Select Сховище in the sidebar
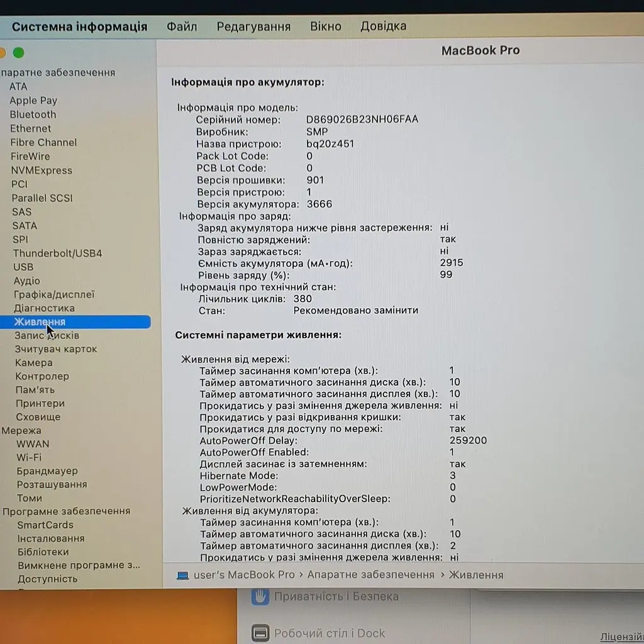644x644 pixels. tap(38, 416)
